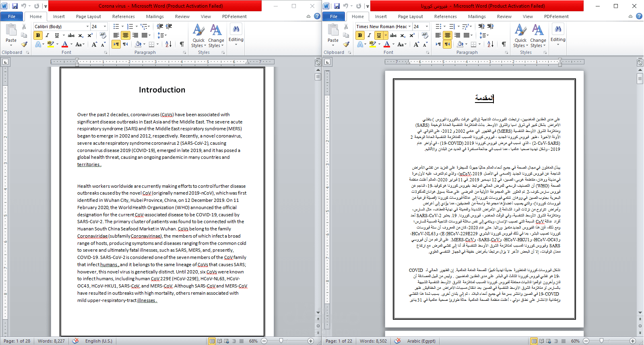Align text left in the left Word window

(116, 35)
